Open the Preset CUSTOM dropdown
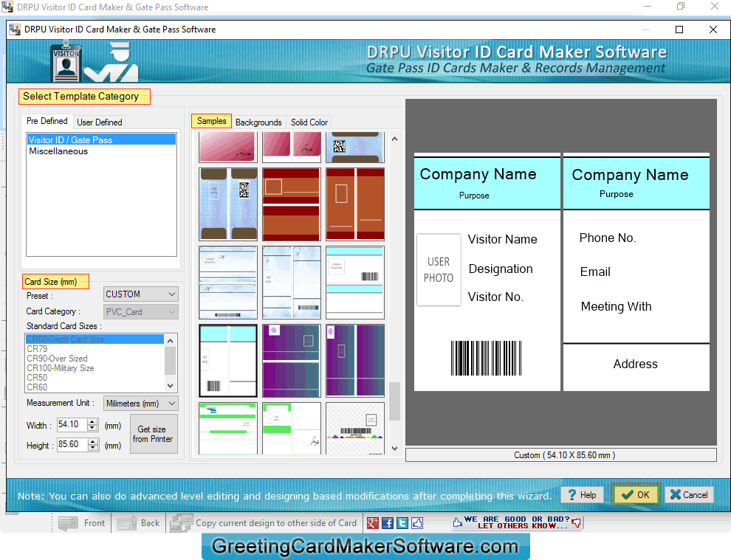Viewport: 731px width, 560px height. 140,294
